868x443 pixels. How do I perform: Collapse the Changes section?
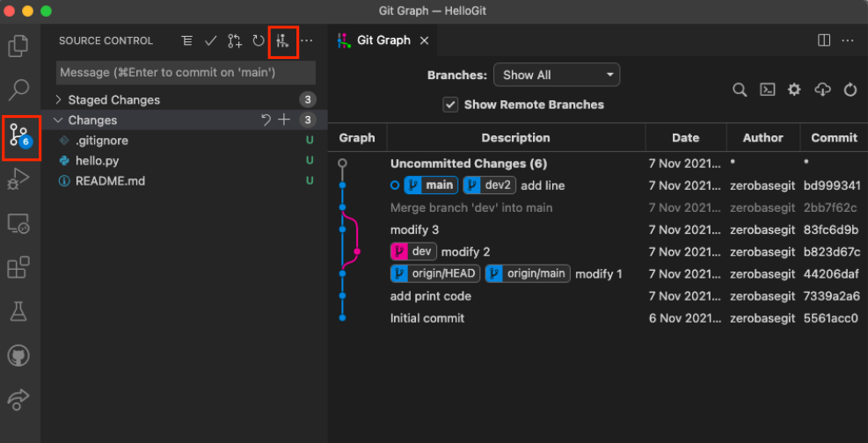click(x=91, y=120)
